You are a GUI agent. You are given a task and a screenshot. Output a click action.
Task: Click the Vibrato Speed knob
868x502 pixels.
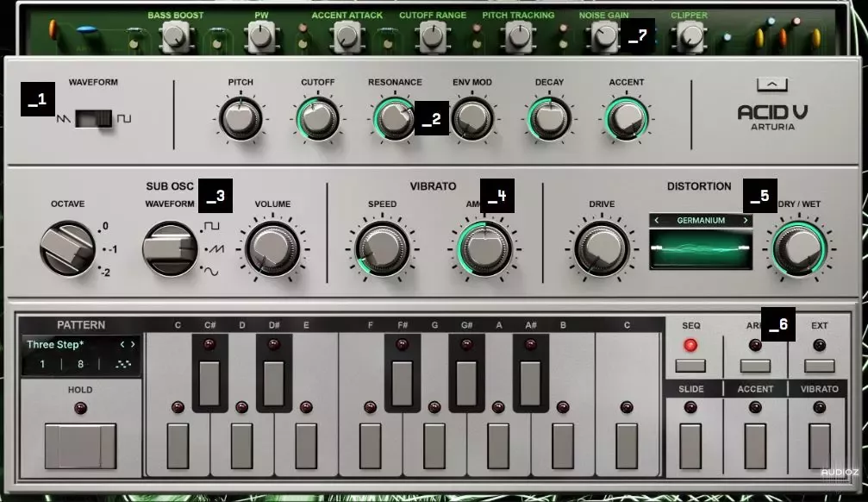(x=382, y=248)
